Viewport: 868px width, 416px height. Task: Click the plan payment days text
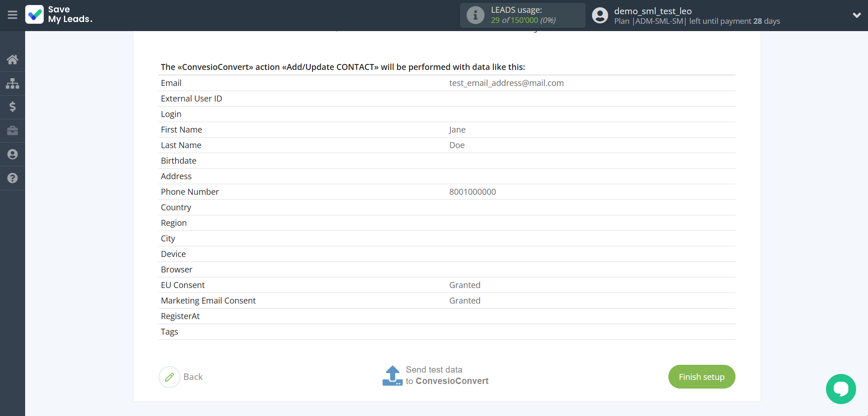click(697, 21)
